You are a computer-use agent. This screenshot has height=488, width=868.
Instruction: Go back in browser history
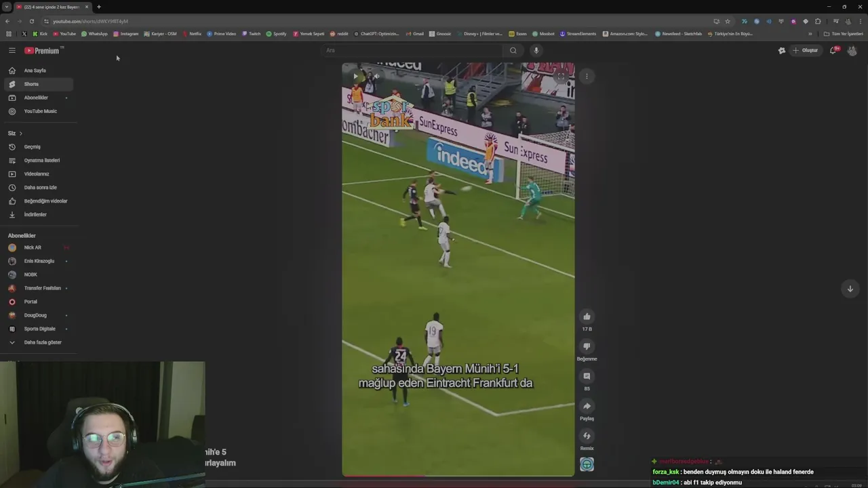pyautogui.click(x=7, y=21)
